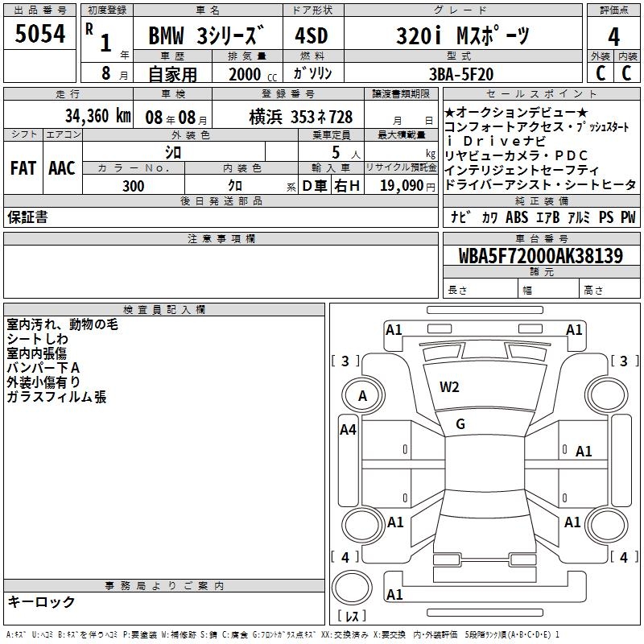Select inspector note ガラスフィルム張
The width and height of the screenshot is (644, 644).
[x=56, y=397]
